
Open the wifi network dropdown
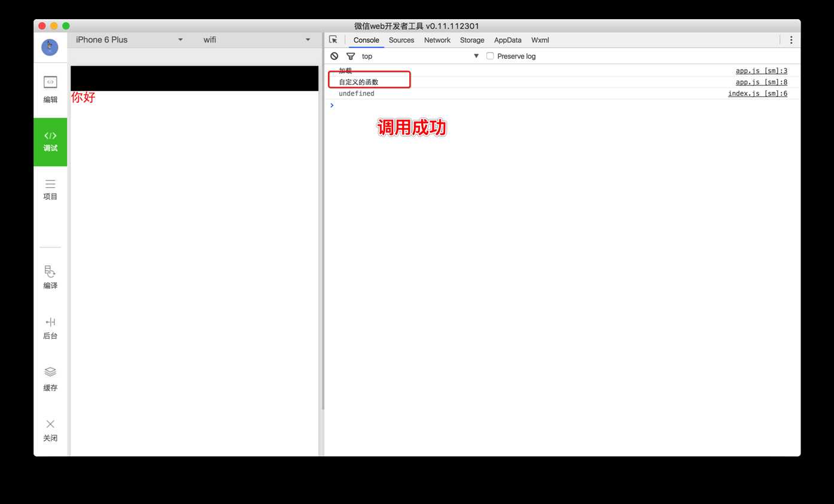click(257, 39)
